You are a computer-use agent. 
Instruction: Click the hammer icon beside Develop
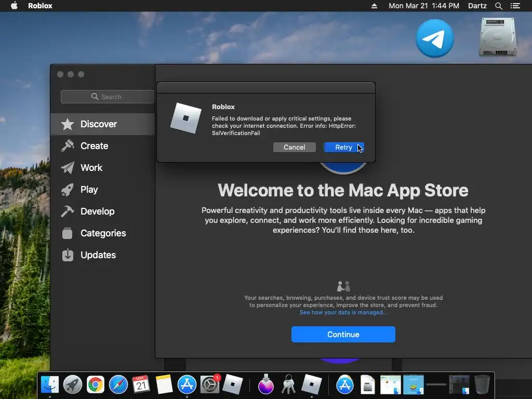pos(68,211)
